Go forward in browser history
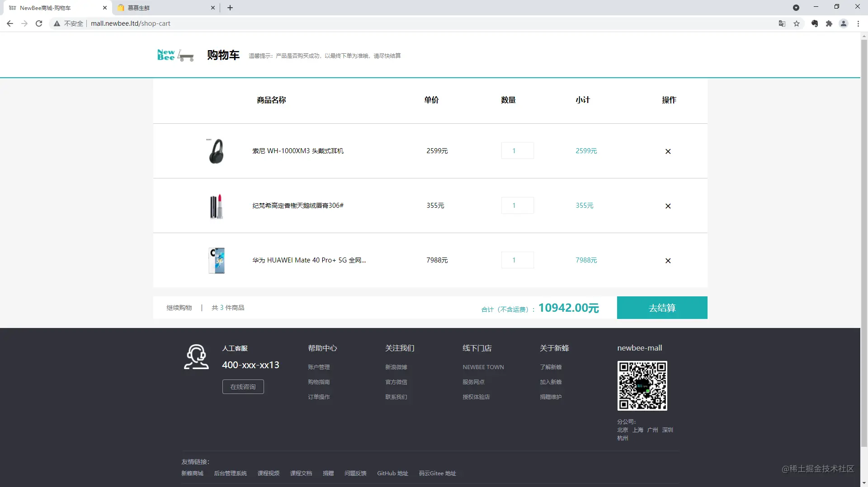 point(24,23)
